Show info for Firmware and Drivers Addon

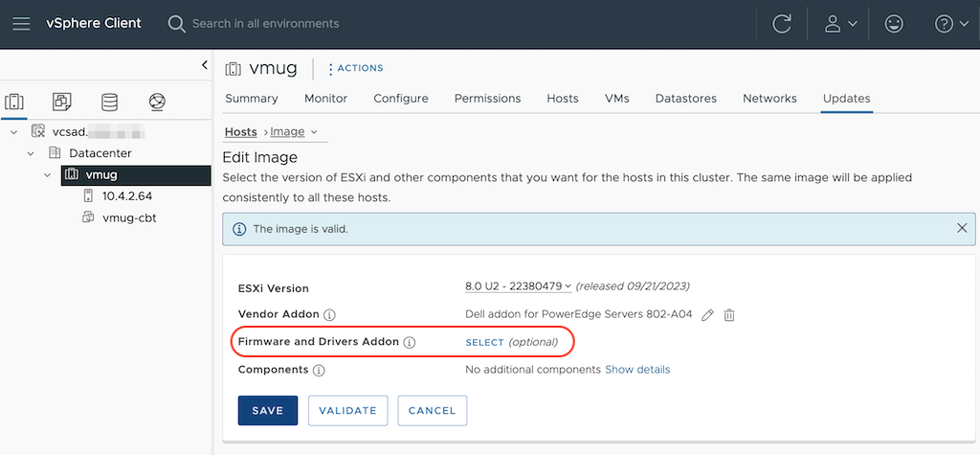[x=410, y=342]
